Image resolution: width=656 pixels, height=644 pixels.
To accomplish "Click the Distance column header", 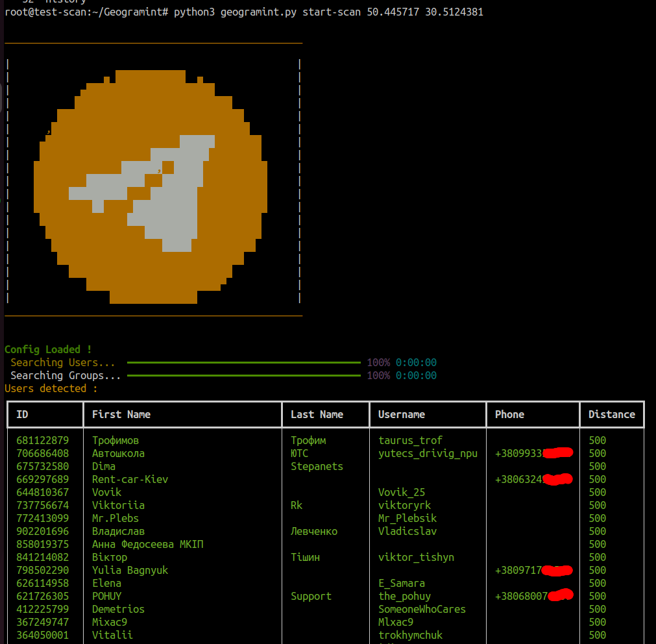I will 612,414.
